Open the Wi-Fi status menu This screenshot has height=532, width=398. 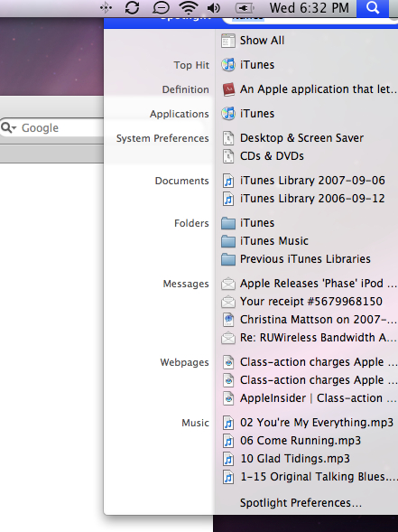pos(189,7)
